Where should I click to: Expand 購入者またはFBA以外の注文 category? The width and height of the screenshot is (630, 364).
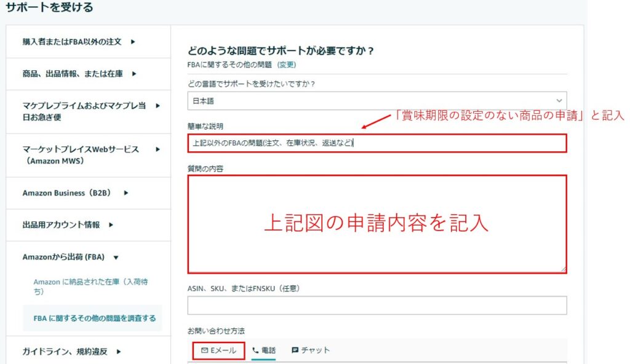coord(79,42)
